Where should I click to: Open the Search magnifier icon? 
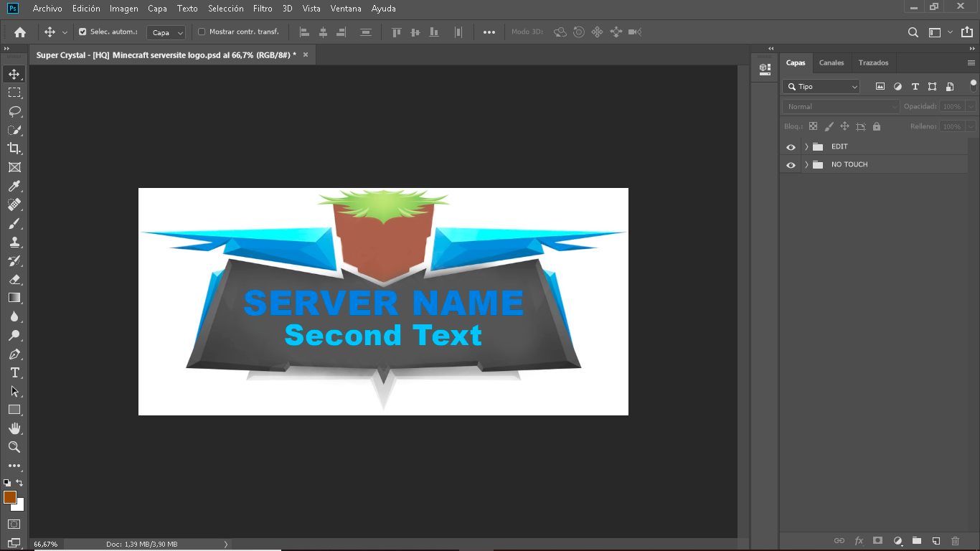click(913, 32)
